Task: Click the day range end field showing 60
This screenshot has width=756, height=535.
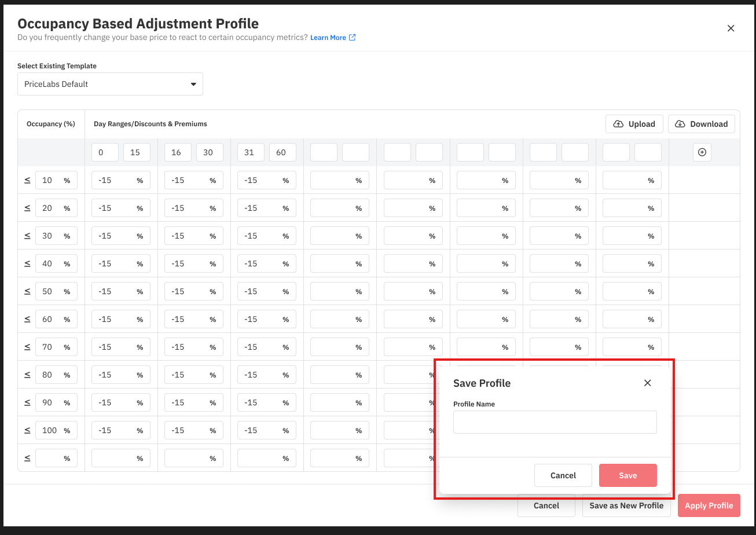Action: [282, 152]
